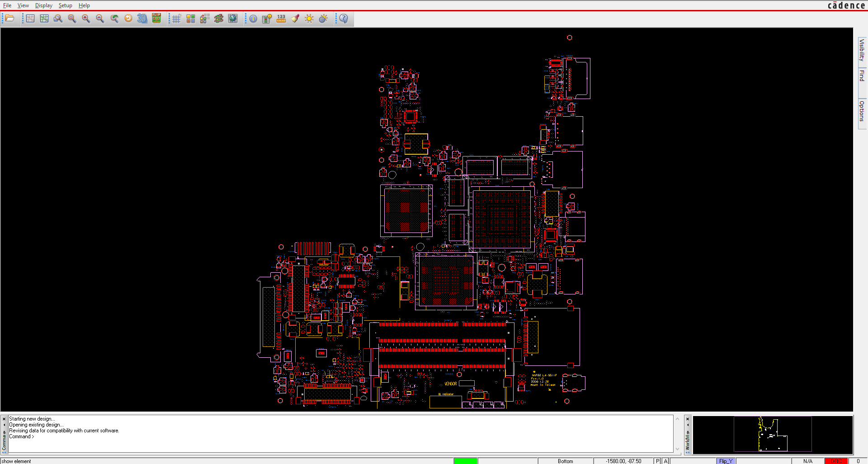
Task: Close the Command console panel
Action: point(4,419)
